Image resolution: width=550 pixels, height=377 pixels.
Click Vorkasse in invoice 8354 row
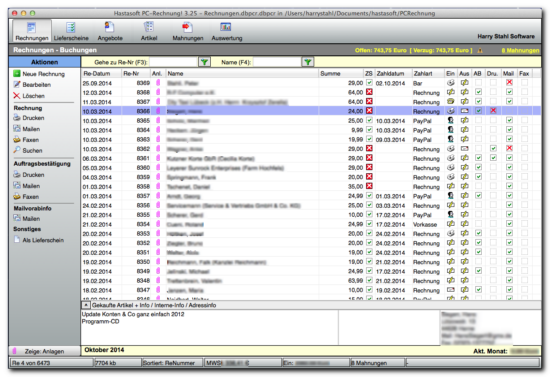425,224
